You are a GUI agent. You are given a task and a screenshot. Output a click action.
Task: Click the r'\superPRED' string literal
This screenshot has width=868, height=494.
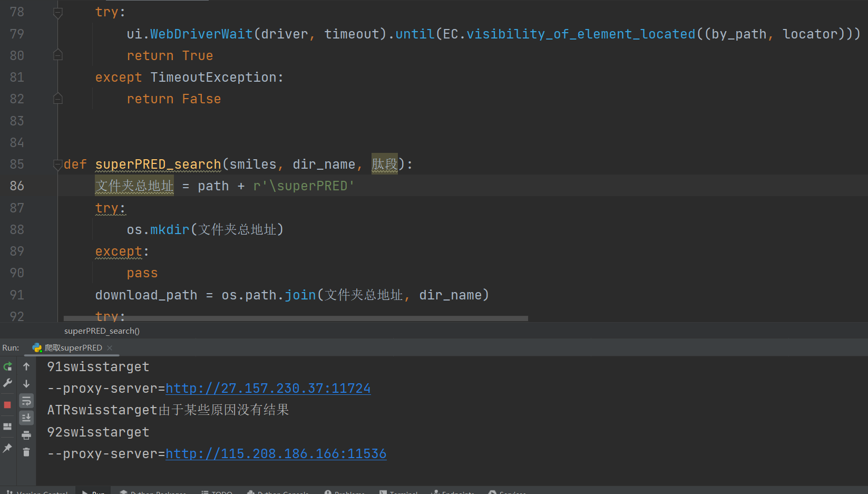[x=304, y=186]
